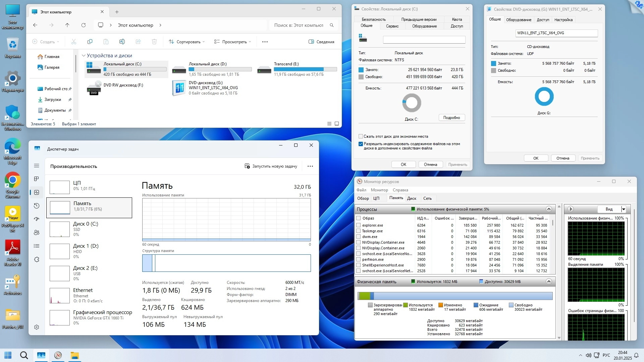Open the Вид dropdown arrow in Resource Monitor
644x362 pixels.
pos(624,209)
